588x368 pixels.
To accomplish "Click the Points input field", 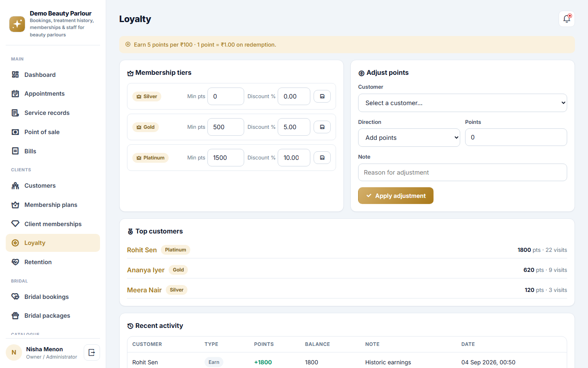I will [516, 137].
